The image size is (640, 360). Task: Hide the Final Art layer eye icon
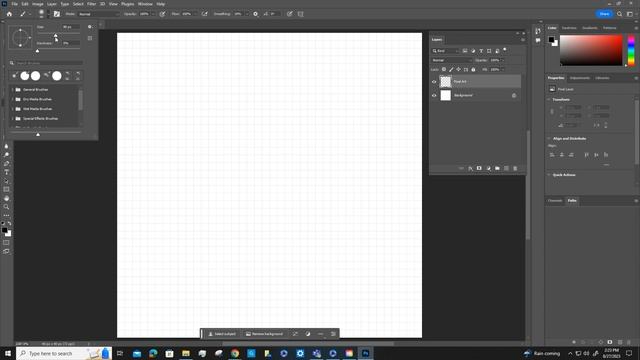click(x=434, y=82)
